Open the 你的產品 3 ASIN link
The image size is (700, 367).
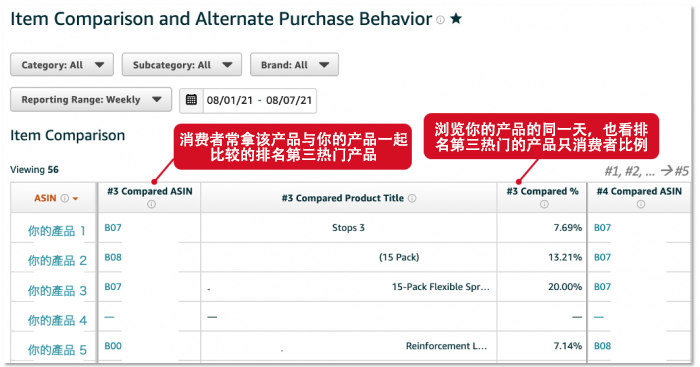[57, 291]
